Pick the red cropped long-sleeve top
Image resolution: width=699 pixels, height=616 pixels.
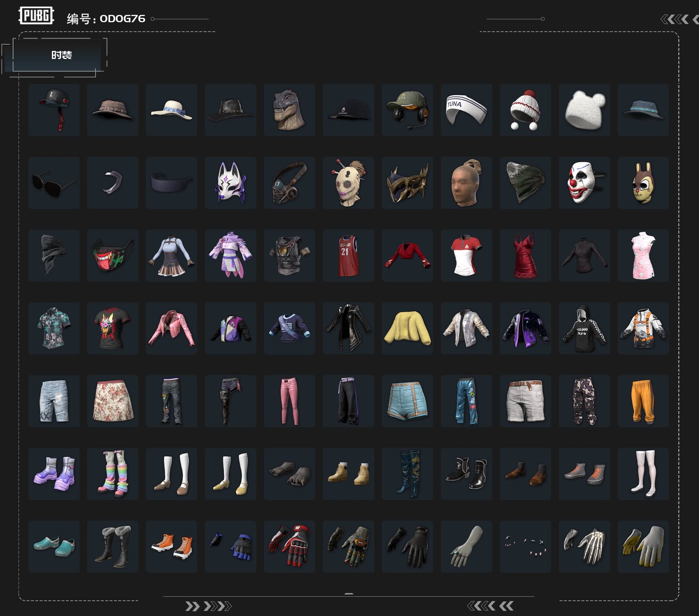(407, 255)
